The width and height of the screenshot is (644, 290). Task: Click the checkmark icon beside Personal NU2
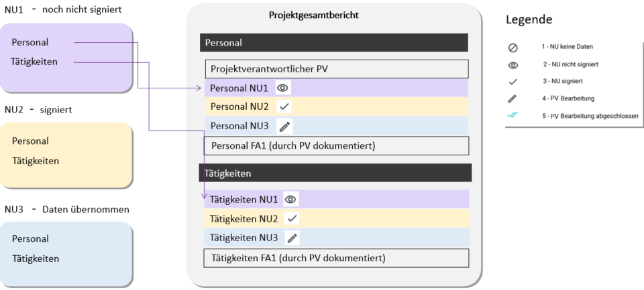pyautogui.click(x=283, y=106)
